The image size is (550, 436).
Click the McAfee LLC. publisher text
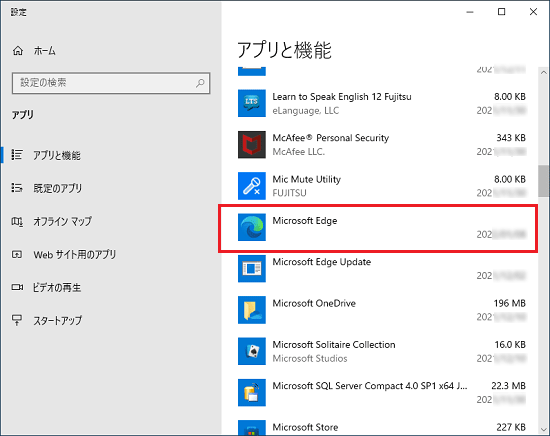click(x=299, y=152)
